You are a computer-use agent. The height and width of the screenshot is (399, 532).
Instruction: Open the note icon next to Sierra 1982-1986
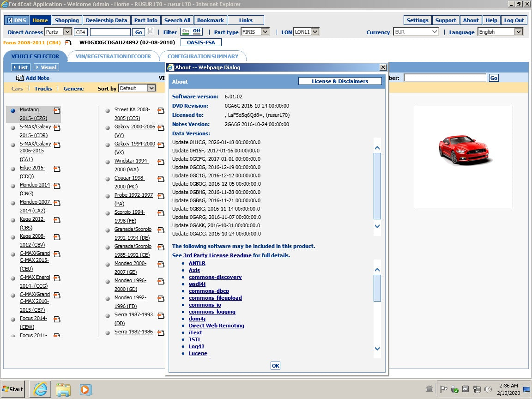160,332
